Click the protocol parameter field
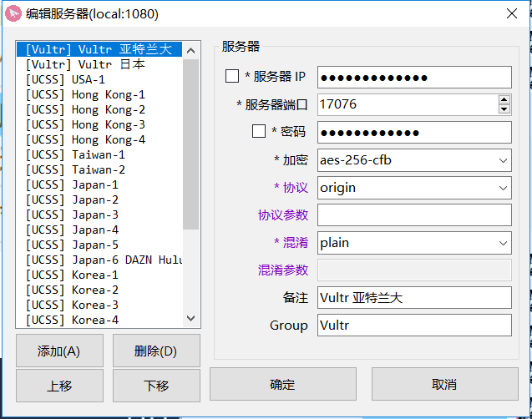The height and width of the screenshot is (419, 532). pos(414,215)
